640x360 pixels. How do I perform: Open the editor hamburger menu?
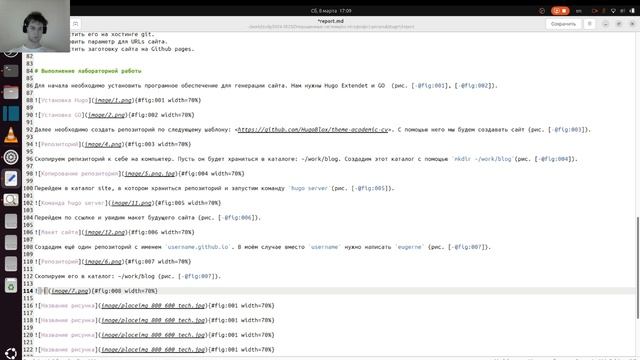pyautogui.click(x=589, y=24)
